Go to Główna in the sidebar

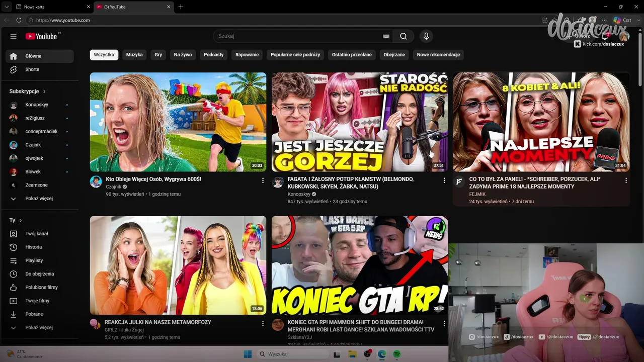(x=39, y=56)
